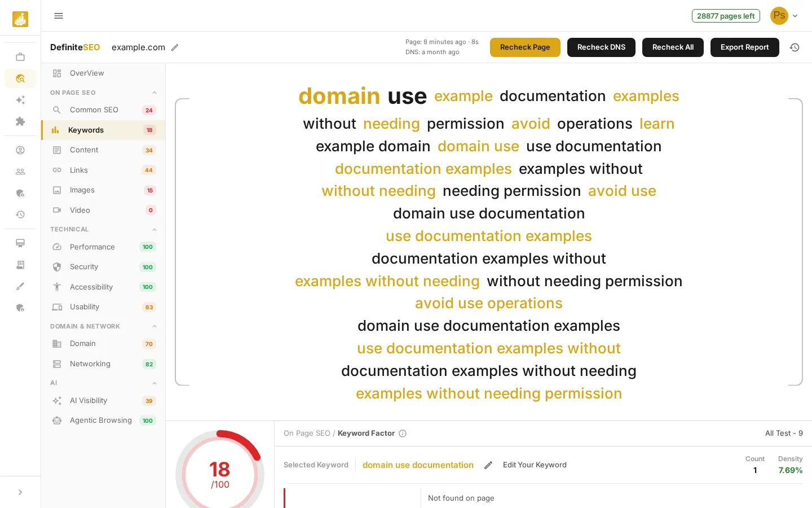Open the Agentic Browsing report
The height and width of the screenshot is (508, 812).
click(103, 421)
